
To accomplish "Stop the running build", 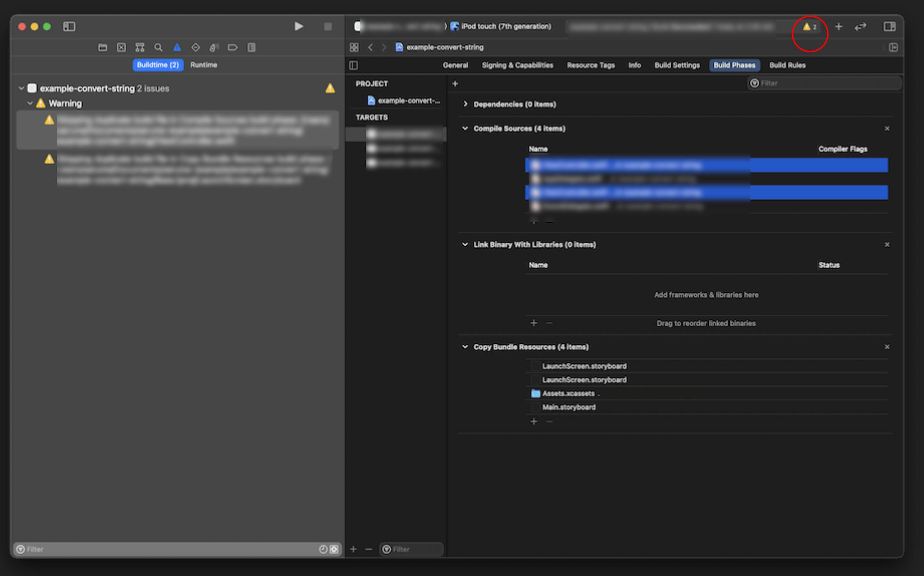I will click(328, 27).
